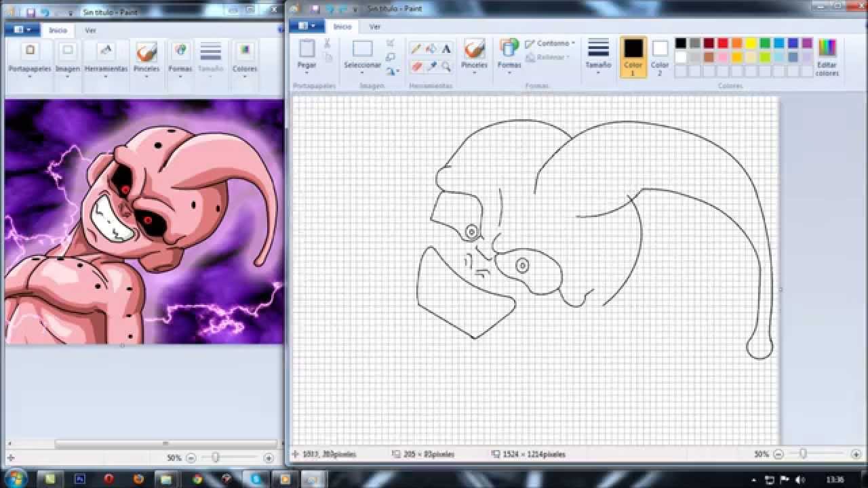The image size is (868, 488).
Task: Click the zoom slider handle in drawing window
Action: pos(803,454)
